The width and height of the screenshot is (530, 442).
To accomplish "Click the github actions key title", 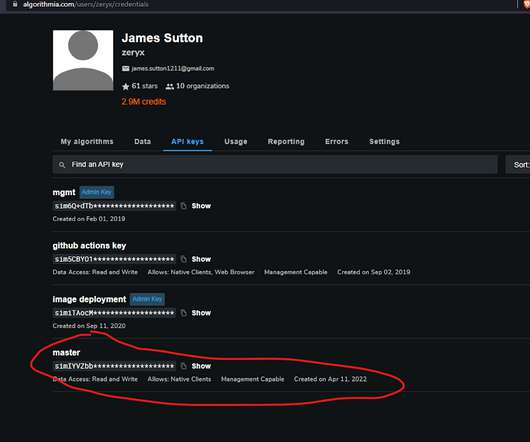I will tap(89, 246).
